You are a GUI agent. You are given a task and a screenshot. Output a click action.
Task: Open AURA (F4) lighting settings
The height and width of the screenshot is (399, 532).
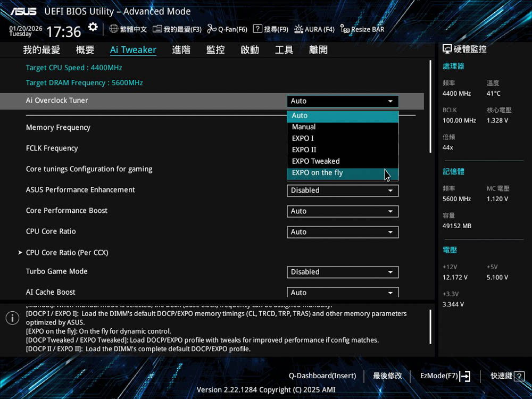[x=298, y=29]
